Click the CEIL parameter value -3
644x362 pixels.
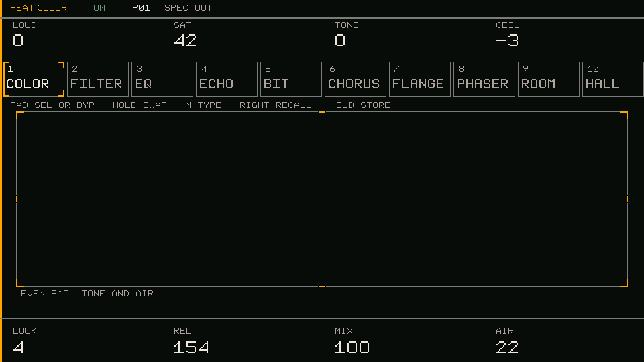click(x=507, y=40)
